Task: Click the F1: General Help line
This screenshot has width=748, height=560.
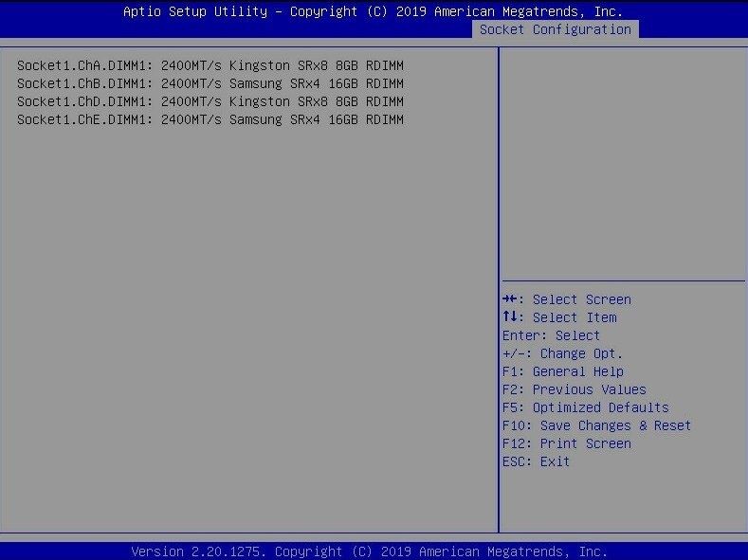Action: tap(563, 371)
